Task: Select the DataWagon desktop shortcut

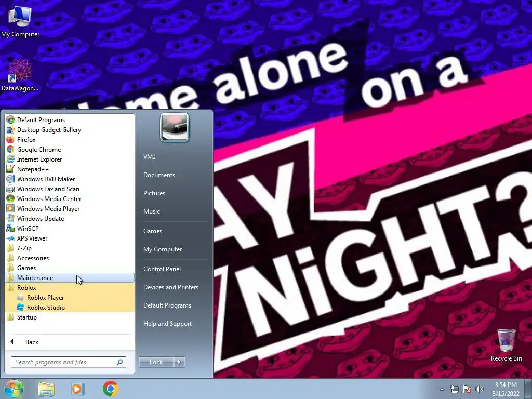Action: pyautogui.click(x=20, y=75)
